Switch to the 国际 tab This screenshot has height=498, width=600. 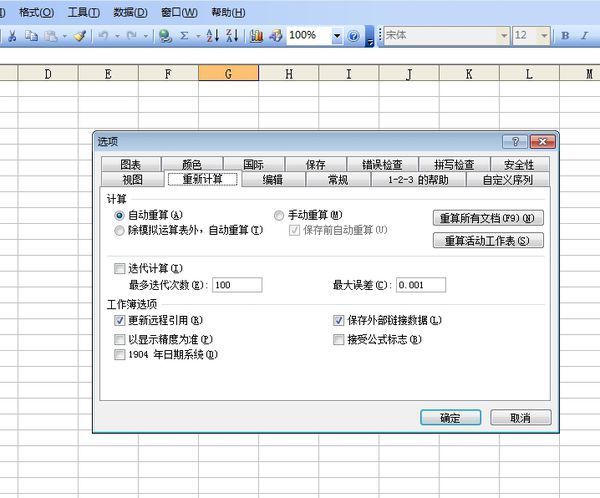(x=254, y=164)
